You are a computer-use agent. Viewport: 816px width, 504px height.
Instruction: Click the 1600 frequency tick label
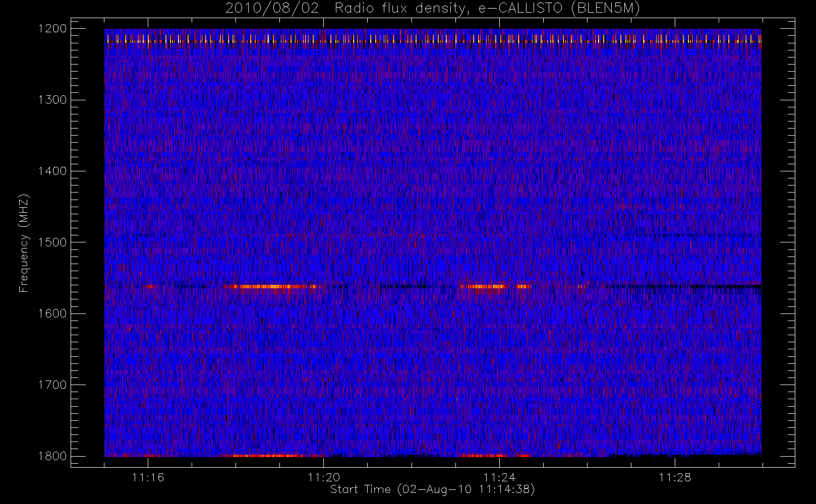coord(52,313)
